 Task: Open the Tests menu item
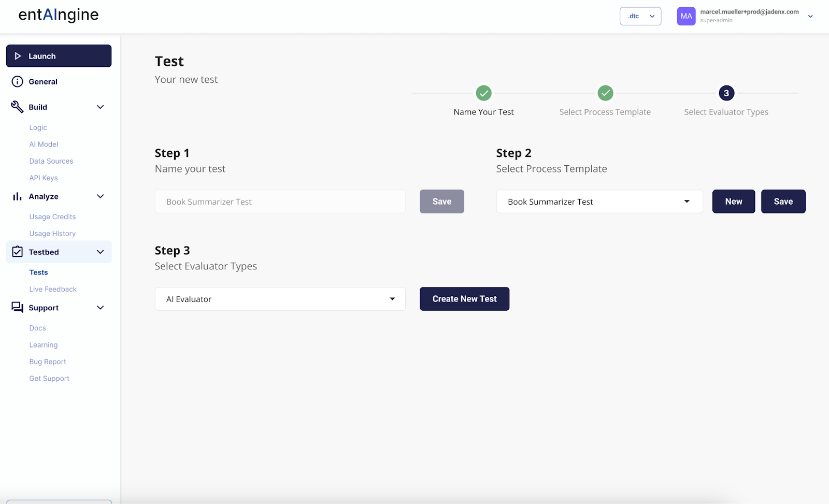point(39,272)
